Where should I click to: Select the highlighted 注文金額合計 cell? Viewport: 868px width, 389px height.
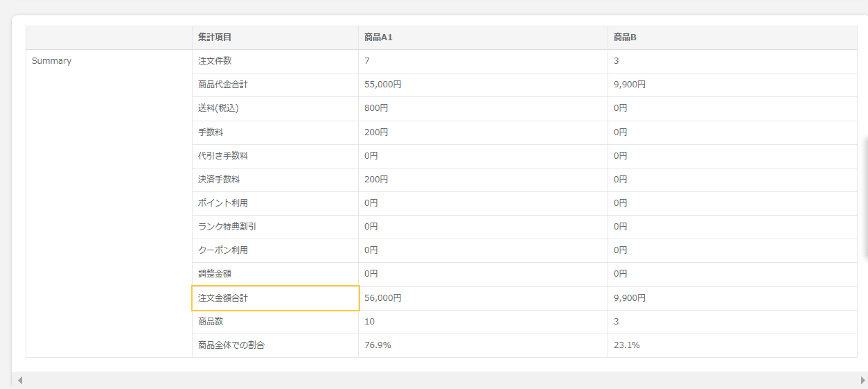click(275, 298)
